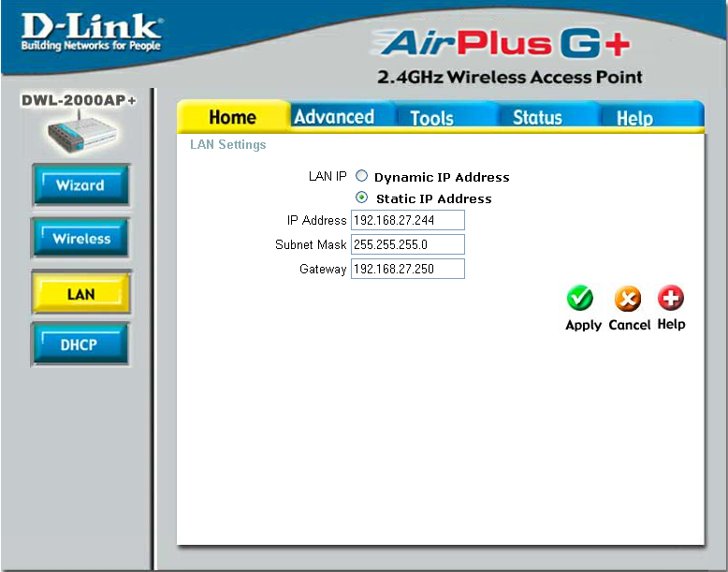Click the Subnet Mask label
728x572 pixels.
coord(311,244)
